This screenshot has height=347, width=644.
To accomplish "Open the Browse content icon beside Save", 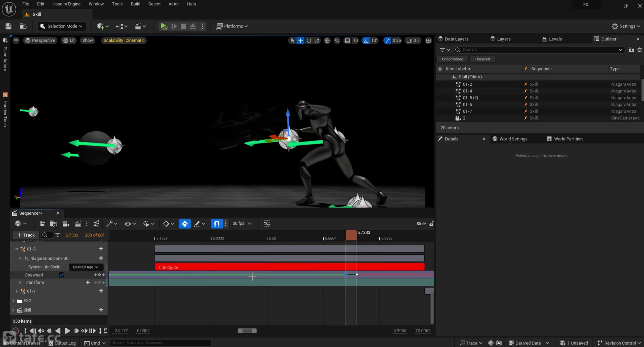I will [23, 26].
